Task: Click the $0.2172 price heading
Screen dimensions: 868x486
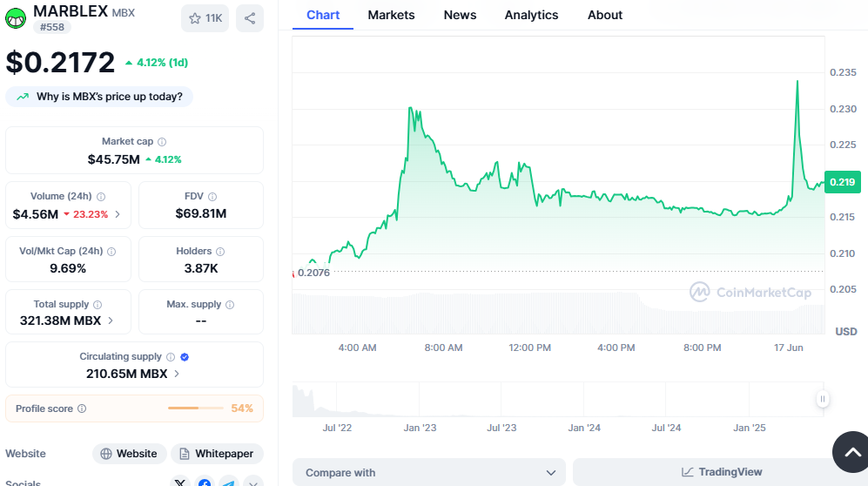Action: click(x=60, y=62)
